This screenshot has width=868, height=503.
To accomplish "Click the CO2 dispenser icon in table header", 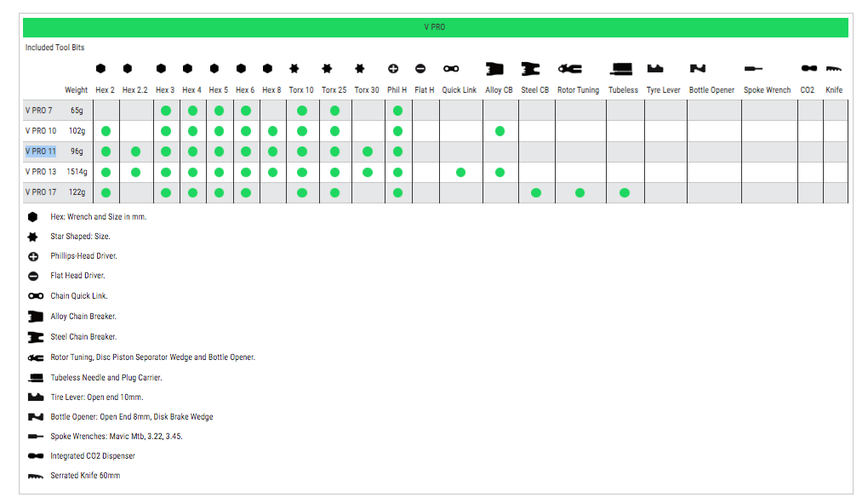I will [808, 68].
